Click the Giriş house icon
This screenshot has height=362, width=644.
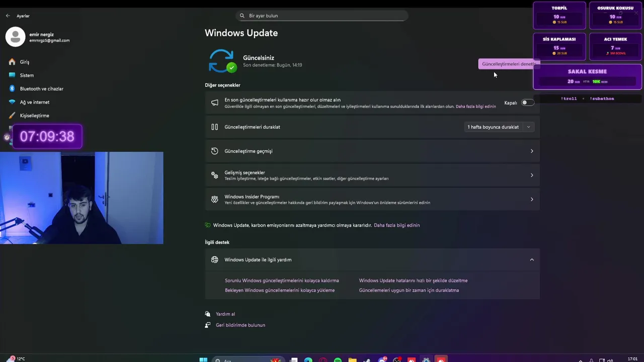pos(12,62)
